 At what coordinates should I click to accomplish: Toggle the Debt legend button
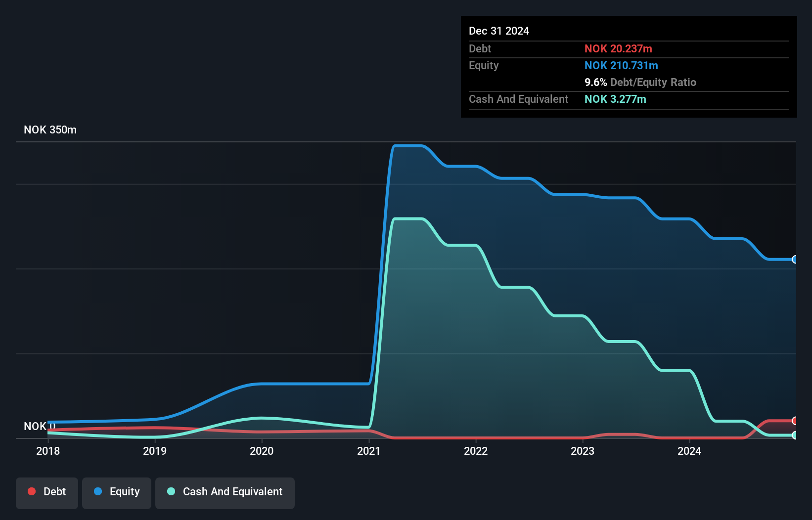pos(47,493)
